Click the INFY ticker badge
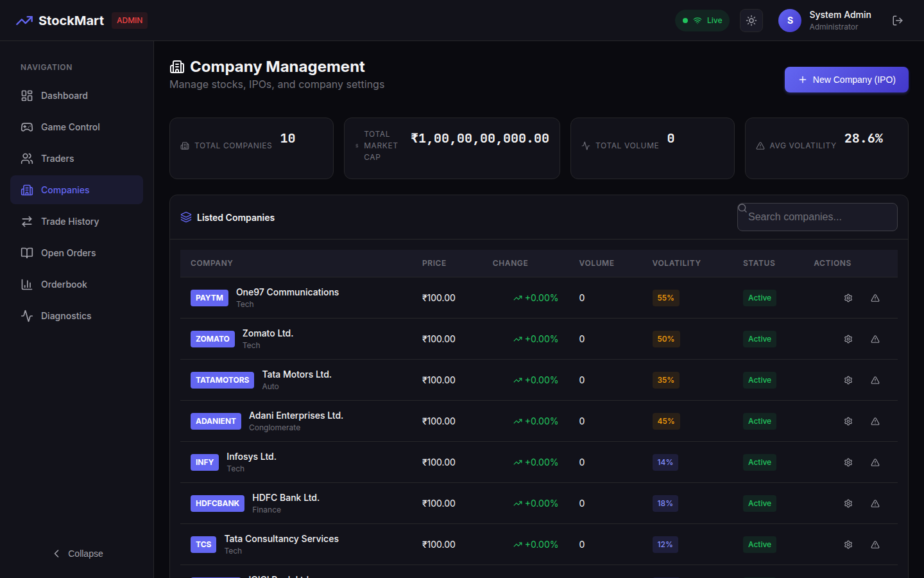This screenshot has width=924, height=578. coord(205,462)
